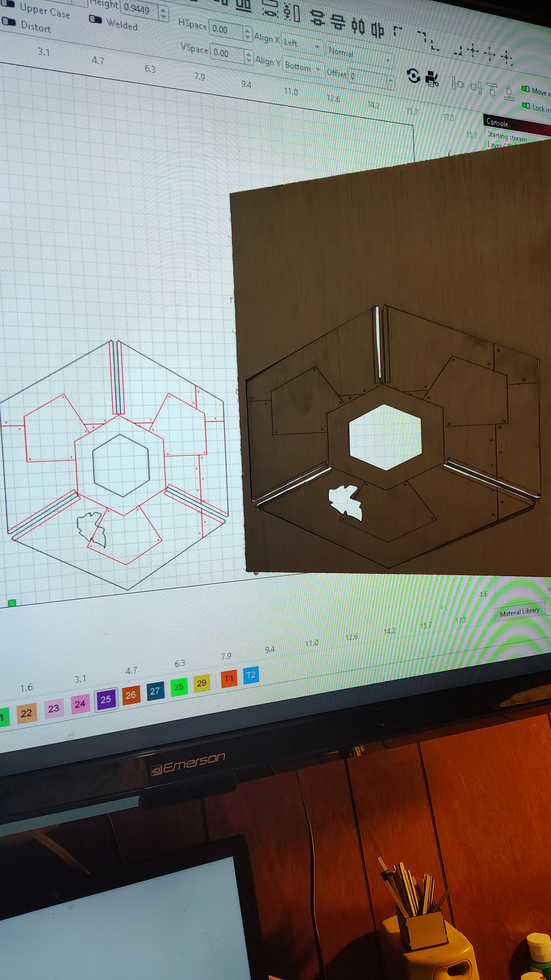Screen dimensions: 551x980
Task: Pick the purple 25 layer color
Action: pos(106,700)
